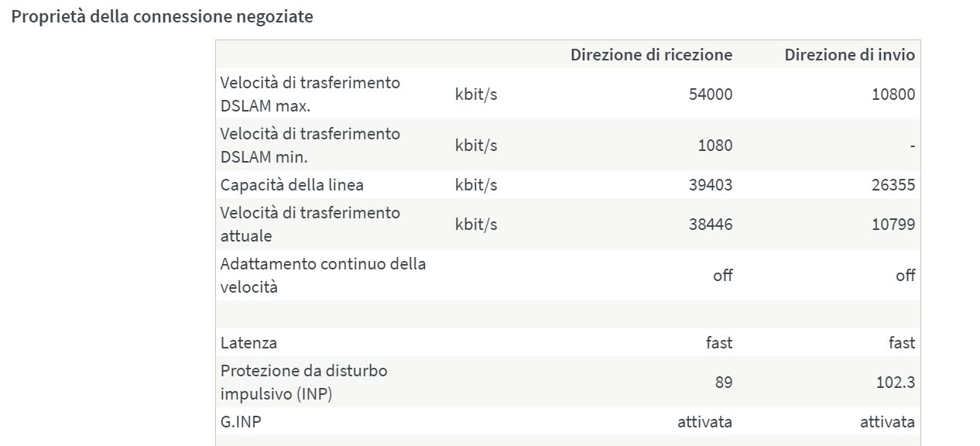Image resolution: width=980 pixels, height=446 pixels.
Task: Click the current receive speed value 38446
Action: (710, 225)
